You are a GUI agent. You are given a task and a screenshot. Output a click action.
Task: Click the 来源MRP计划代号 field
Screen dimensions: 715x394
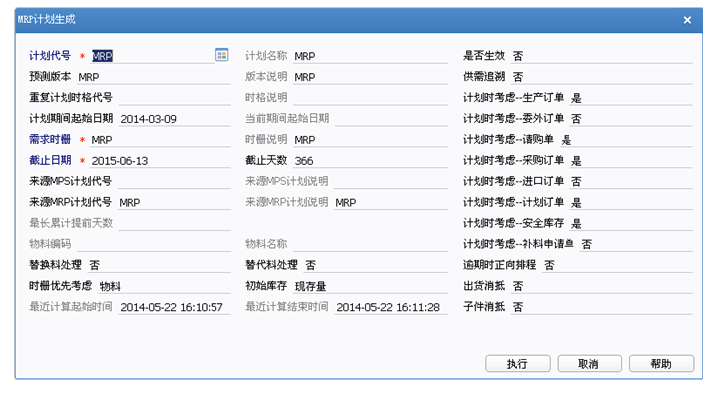coord(175,202)
